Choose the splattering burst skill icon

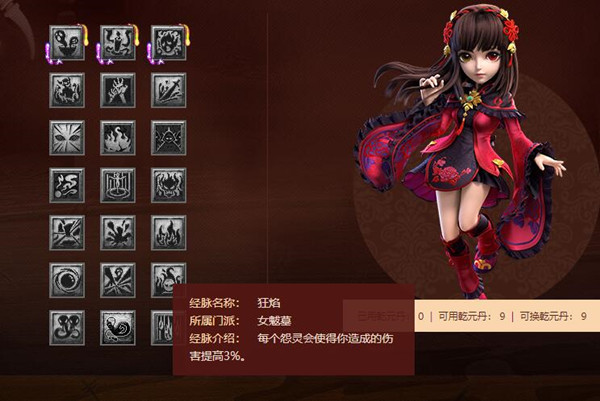point(118,233)
